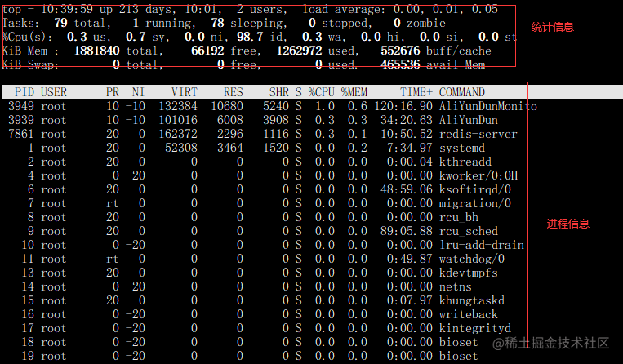Click the COMMAND column header
Image resolution: width=623 pixels, height=364 pixels.
(461, 92)
